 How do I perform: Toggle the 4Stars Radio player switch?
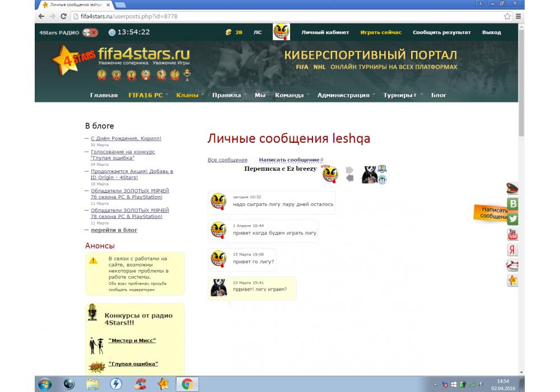(x=90, y=32)
